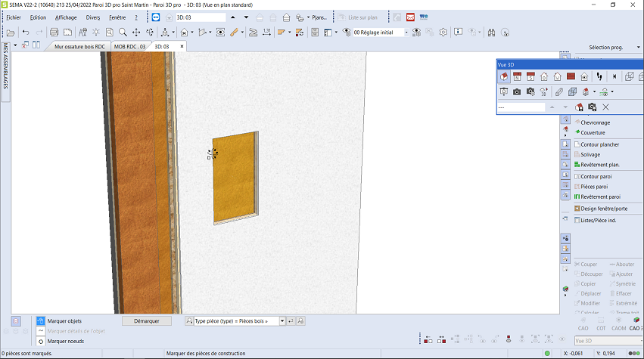Open the folder icon in main toolbar
The image size is (644, 359).
click(x=10, y=32)
